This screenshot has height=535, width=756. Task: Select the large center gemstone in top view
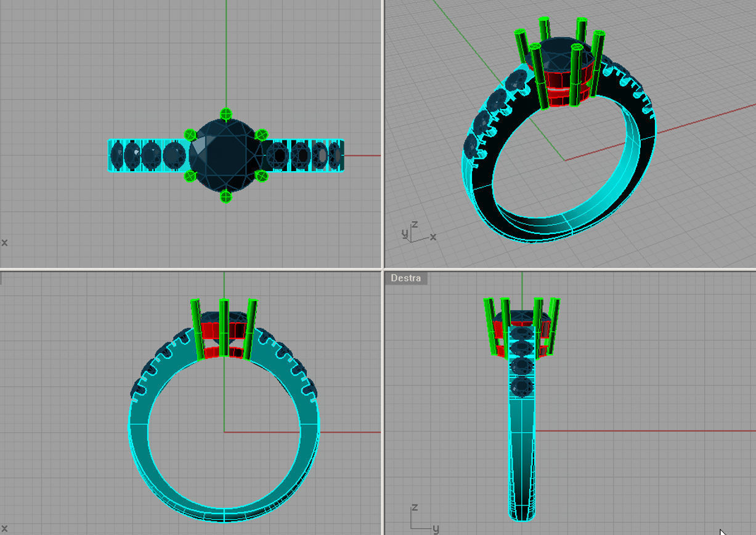point(226,155)
